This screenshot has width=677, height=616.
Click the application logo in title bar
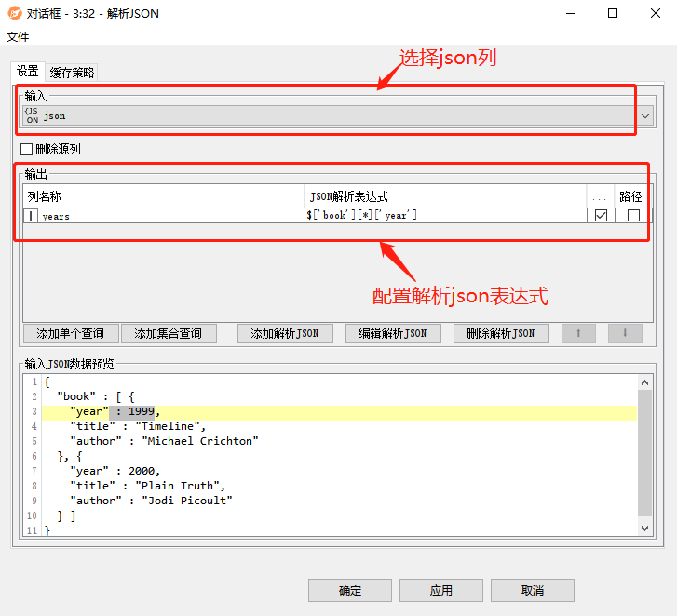point(16,13)
